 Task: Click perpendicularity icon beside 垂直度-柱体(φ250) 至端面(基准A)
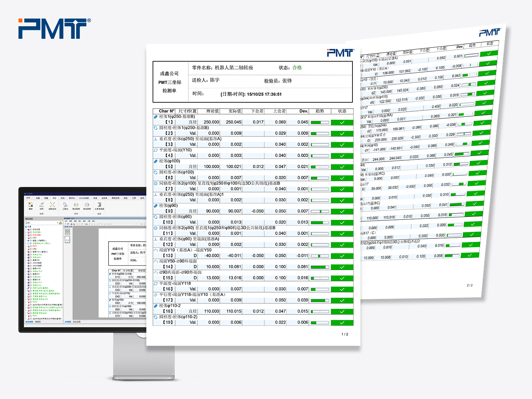[156, 139]
